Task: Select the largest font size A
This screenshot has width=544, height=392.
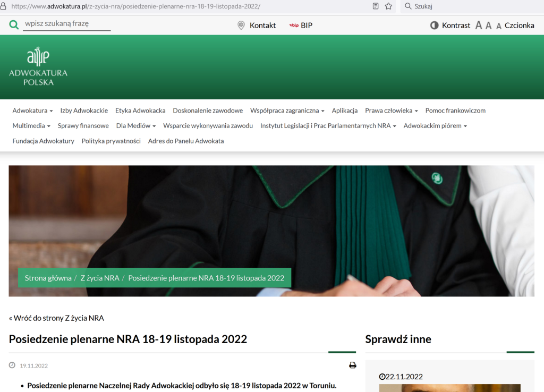Action: click(x=479, y=25)
